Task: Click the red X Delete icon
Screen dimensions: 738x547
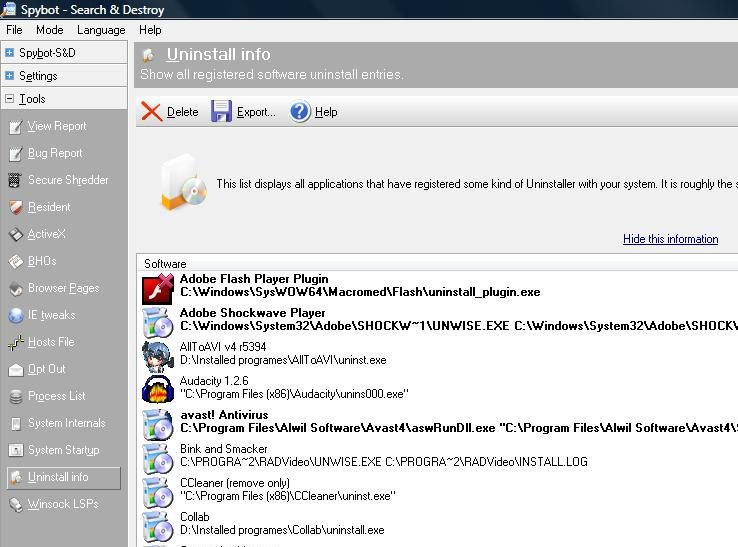Action: click(152, 112)
